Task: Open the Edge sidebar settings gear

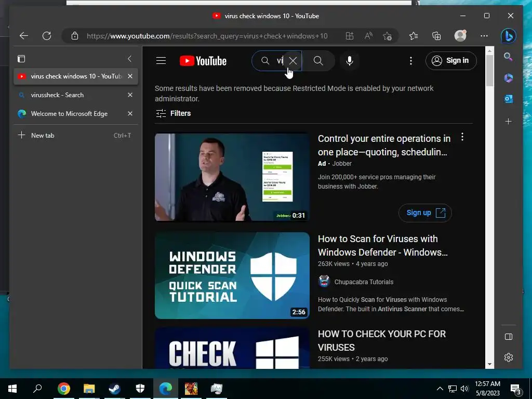Action: [508, 357]
